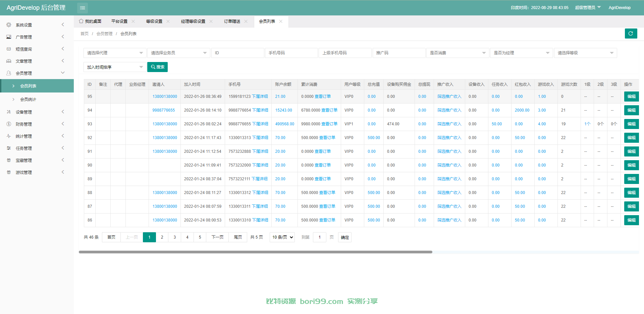Click 编辑 button for member ID 95
Viewport: 644px width, 314px height.
point(631,97)
